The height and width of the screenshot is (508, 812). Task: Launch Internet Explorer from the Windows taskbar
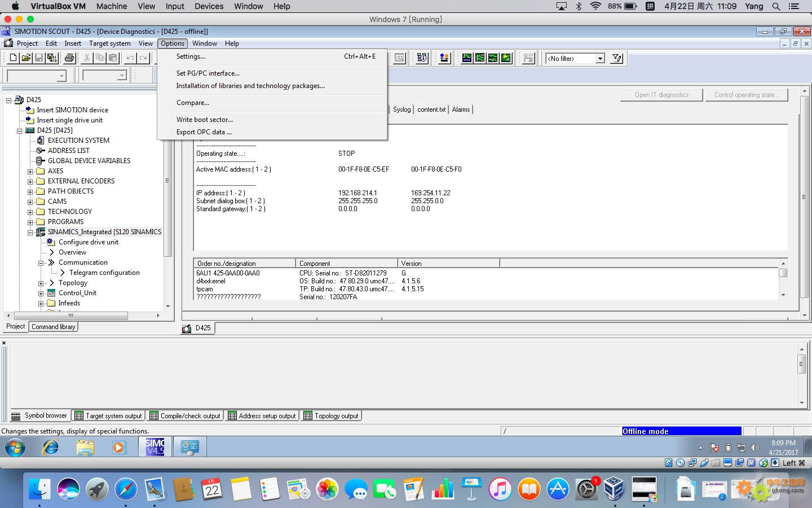[x=51, y=448]
